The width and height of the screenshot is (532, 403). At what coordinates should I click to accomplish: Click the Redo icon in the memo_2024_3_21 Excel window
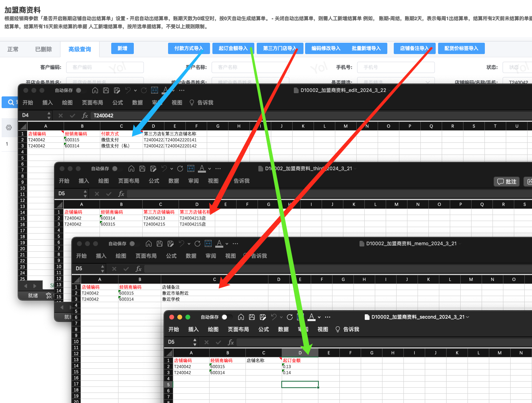197,244
